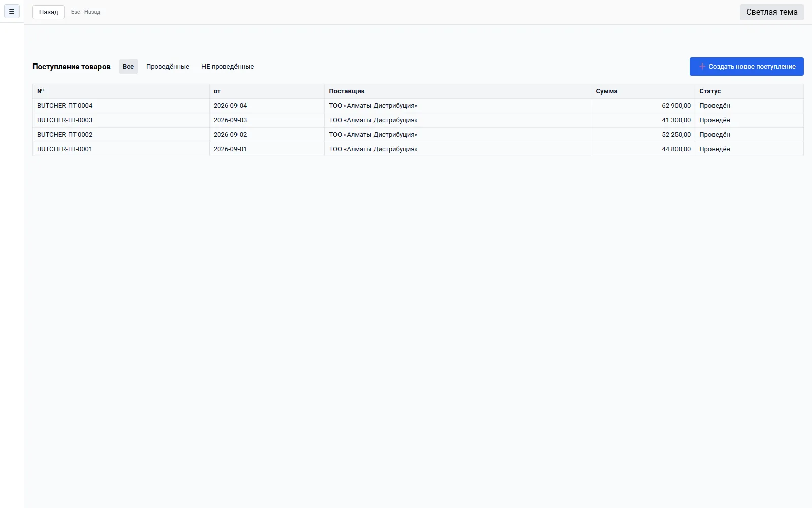Click the plus icon on create button
The image size is (812, 508).
click(702, 67)
